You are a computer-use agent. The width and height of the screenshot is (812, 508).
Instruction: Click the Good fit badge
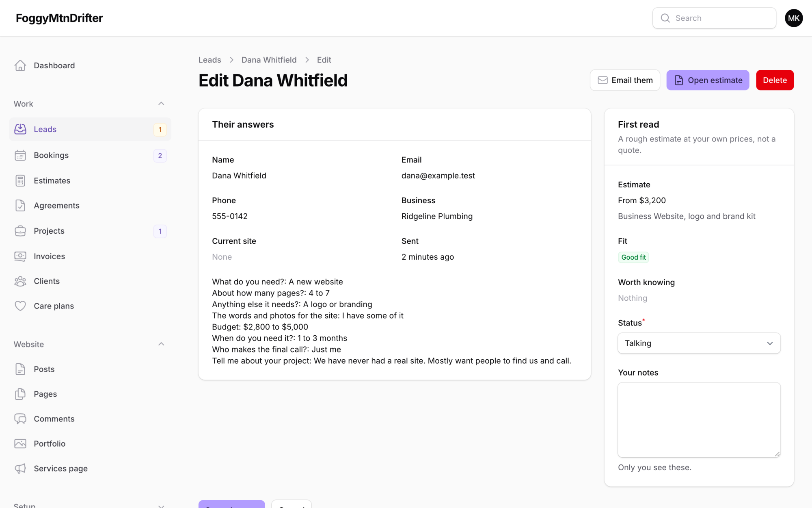pos(633,257)
